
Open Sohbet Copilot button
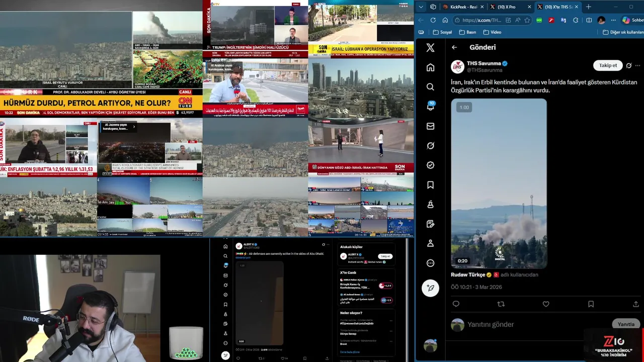[x=633, y=20]
